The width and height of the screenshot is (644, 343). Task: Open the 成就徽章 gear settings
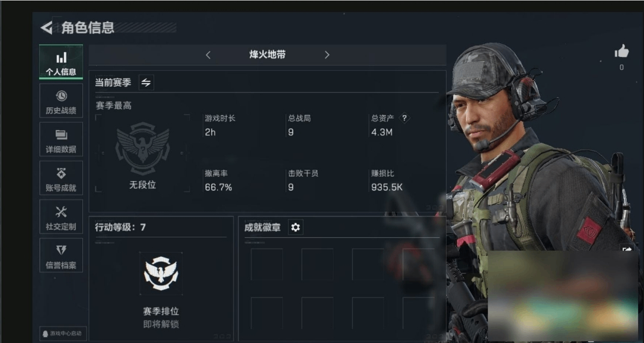[x=295, y=227]
